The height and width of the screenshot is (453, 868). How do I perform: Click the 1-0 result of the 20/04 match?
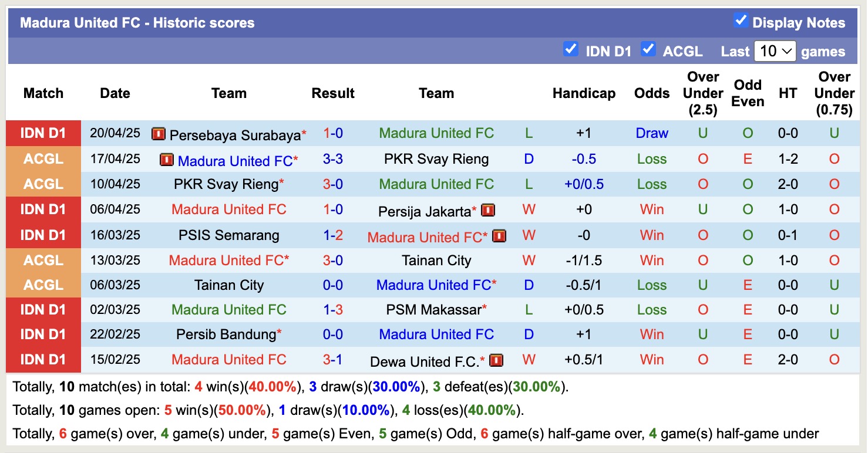click(333, 133)
